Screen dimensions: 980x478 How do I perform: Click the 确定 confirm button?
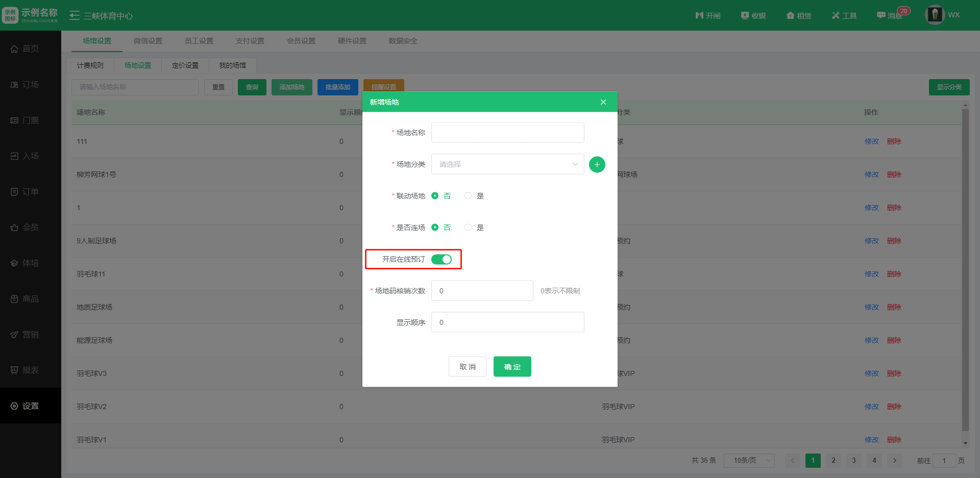tap(512, 367)
